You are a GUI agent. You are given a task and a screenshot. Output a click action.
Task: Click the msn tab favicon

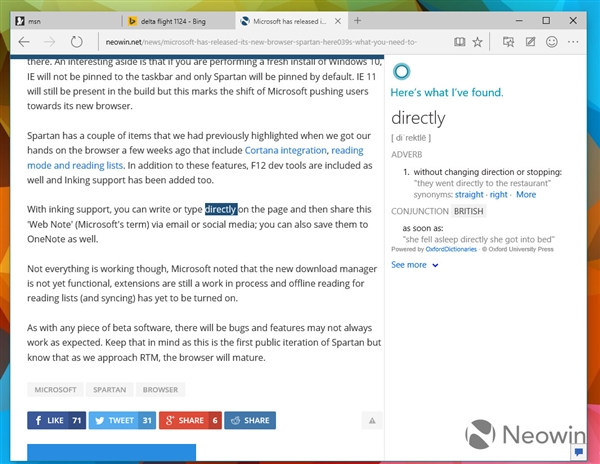click(20, 21)
